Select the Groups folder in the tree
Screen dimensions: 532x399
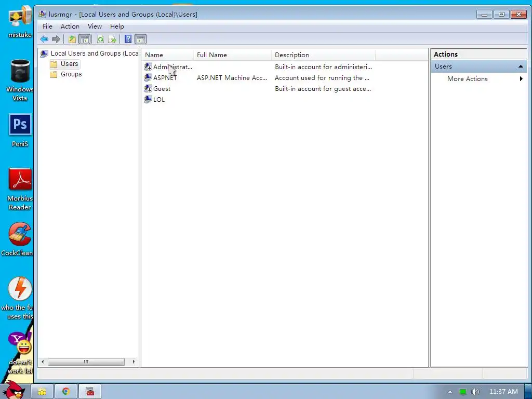pyautogui.click(x=66, y=74)
